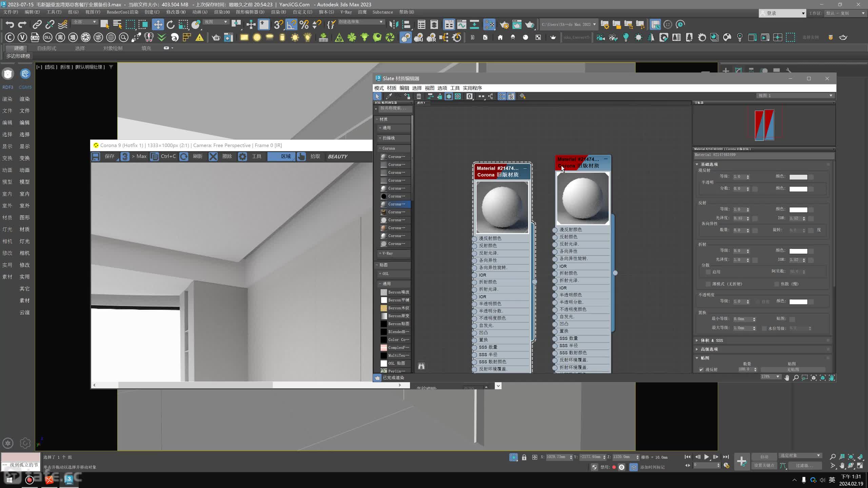Click the material name field Material #2147483499

[x=764, y=155]
